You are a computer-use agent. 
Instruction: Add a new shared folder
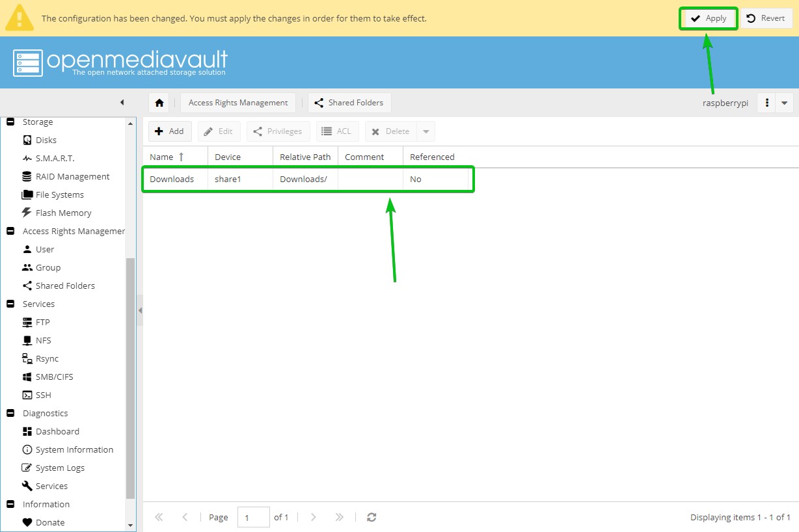click(170, 131)
